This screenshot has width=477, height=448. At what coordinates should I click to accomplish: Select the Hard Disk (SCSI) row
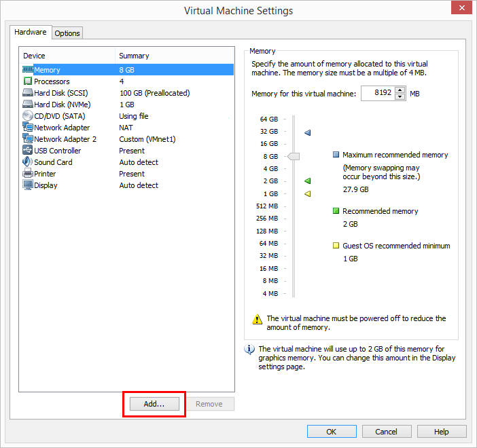[127, 93]
